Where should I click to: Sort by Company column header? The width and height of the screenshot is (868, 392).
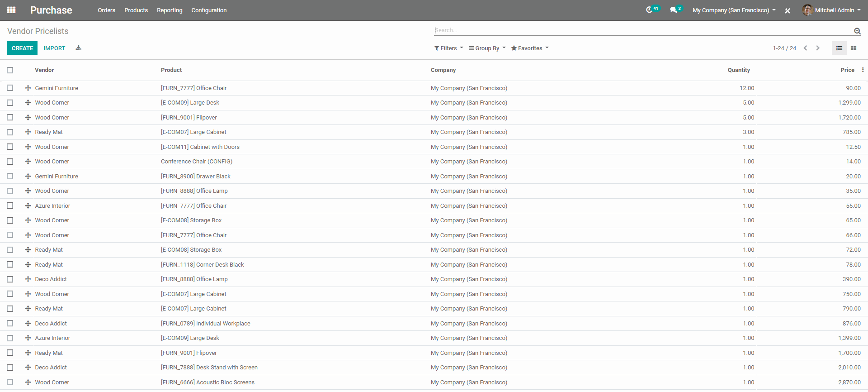tap(443, 70)
